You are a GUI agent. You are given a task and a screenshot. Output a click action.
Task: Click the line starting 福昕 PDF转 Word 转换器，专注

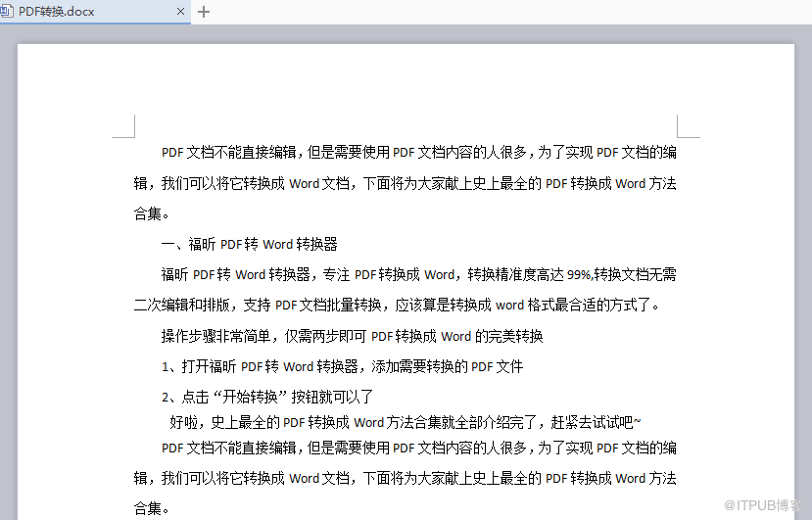pos(418,274)
